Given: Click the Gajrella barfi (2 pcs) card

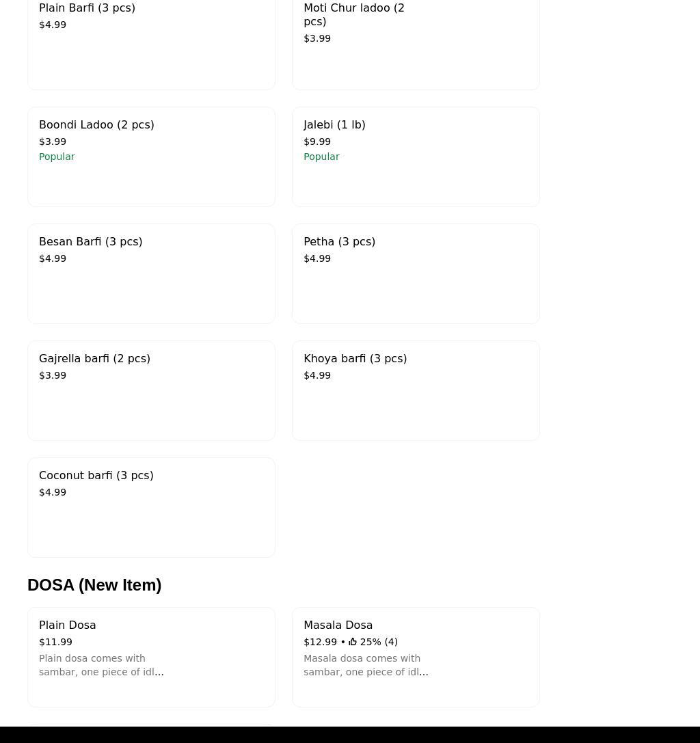Looking at the screenshot, I should [151, 390].
